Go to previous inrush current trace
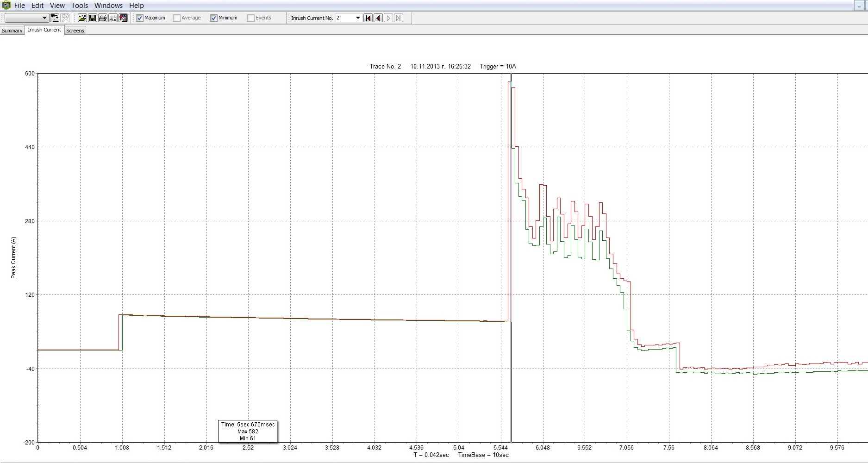Image resolution: width=868 pixels, height=463 pixels. (x=378, y=18)
